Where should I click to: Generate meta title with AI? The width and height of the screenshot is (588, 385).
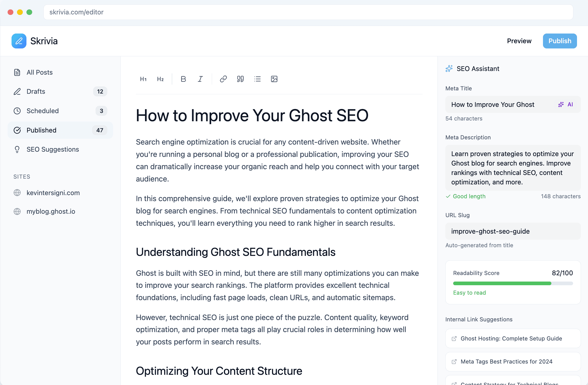pyautogui.click(x=566, y=104)
